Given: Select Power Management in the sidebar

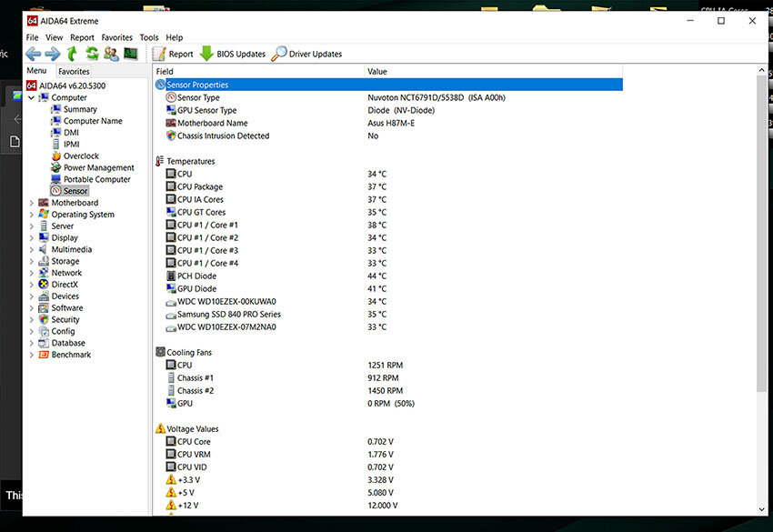Looking at the screenshot, I should tap(98, 168).
